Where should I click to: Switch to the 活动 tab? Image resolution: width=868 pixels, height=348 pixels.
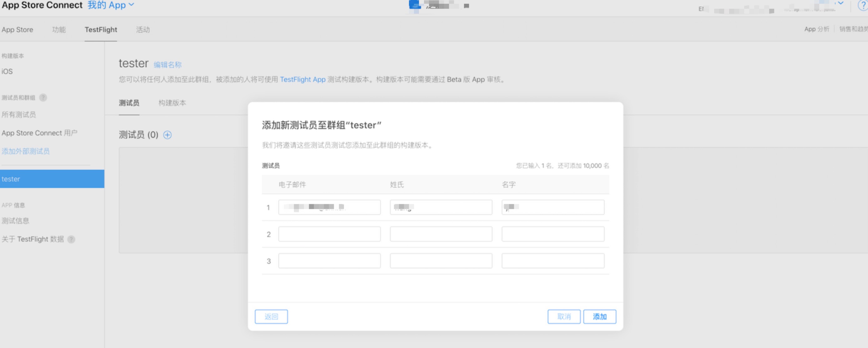click(143, 30)
